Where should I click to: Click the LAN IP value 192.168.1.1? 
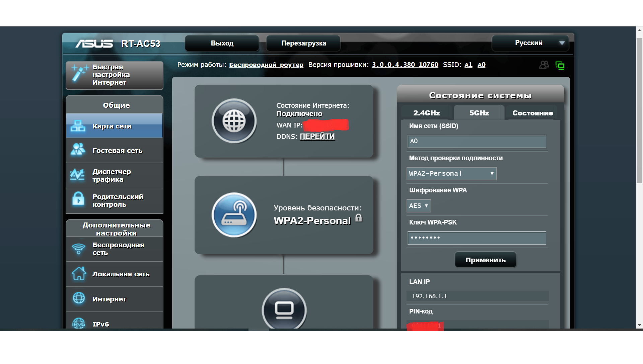[429, 296]
